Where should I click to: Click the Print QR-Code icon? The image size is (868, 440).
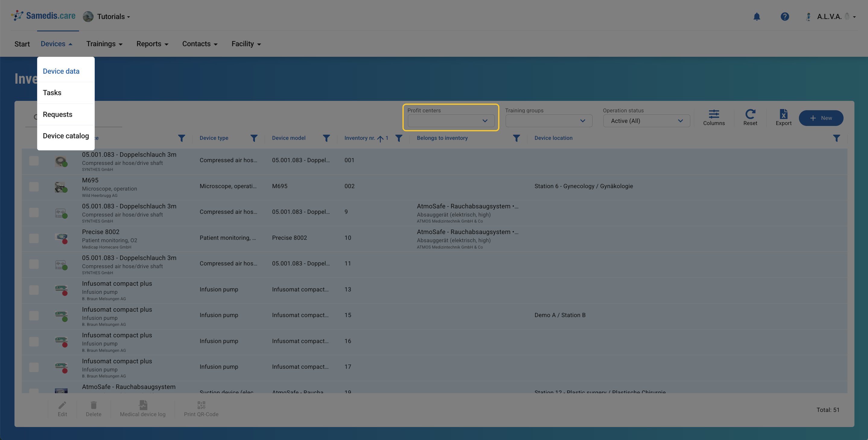point(201,405)
